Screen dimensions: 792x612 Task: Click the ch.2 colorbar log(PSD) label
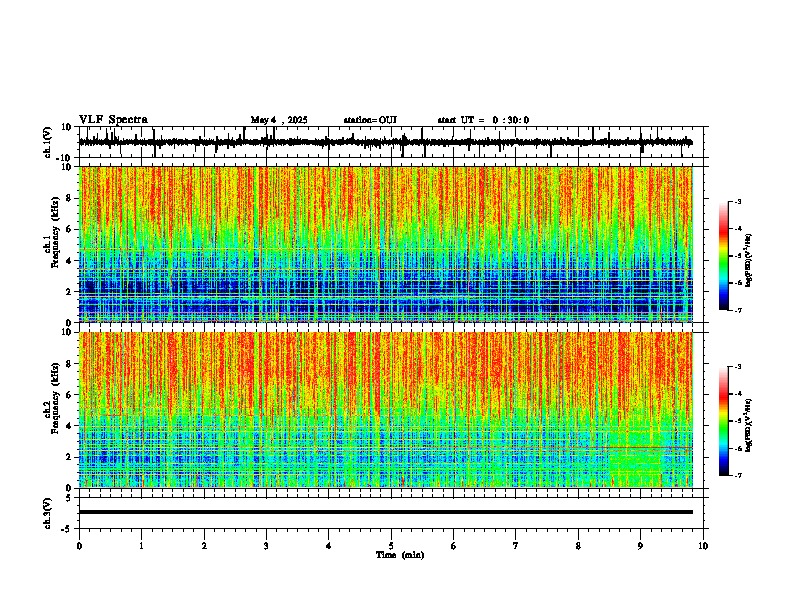(749, 425)
